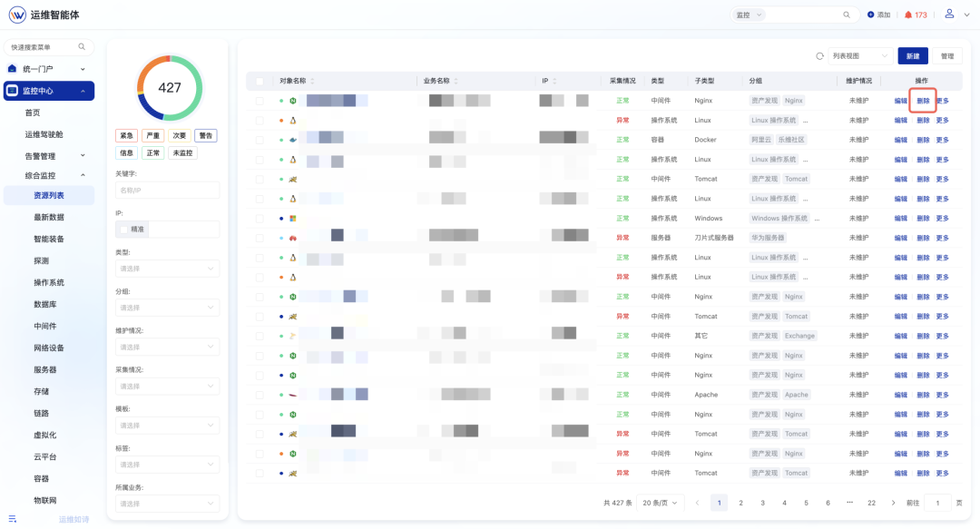Click the 运维智能体 logo icon

(x=17, y=15)
